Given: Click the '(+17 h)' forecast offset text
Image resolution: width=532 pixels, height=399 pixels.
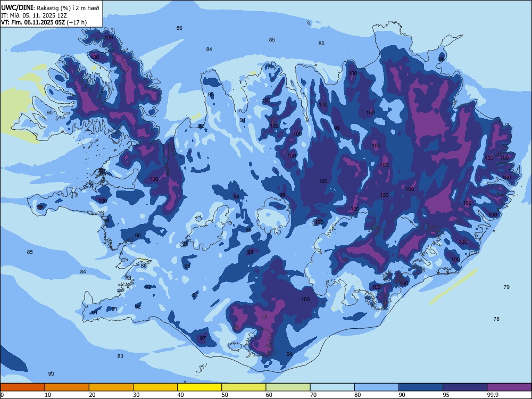Looking at the screenshot, I should (77, 22).
